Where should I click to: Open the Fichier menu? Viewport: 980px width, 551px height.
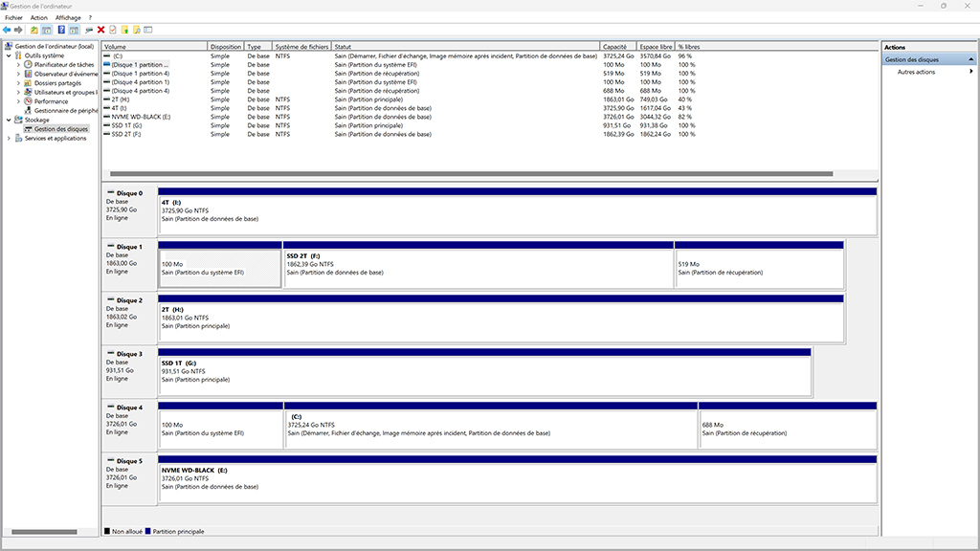coord(13,17)
